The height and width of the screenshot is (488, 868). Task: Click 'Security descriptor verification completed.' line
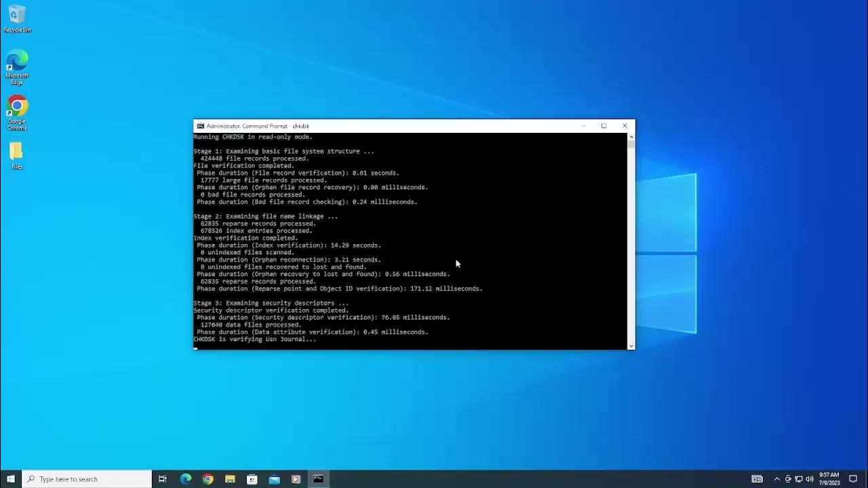(x=271, y=310)
